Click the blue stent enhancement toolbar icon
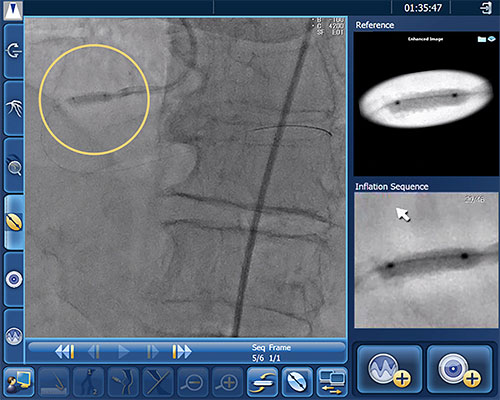This screenshot has height=400, width=500. tap(297, 381)
